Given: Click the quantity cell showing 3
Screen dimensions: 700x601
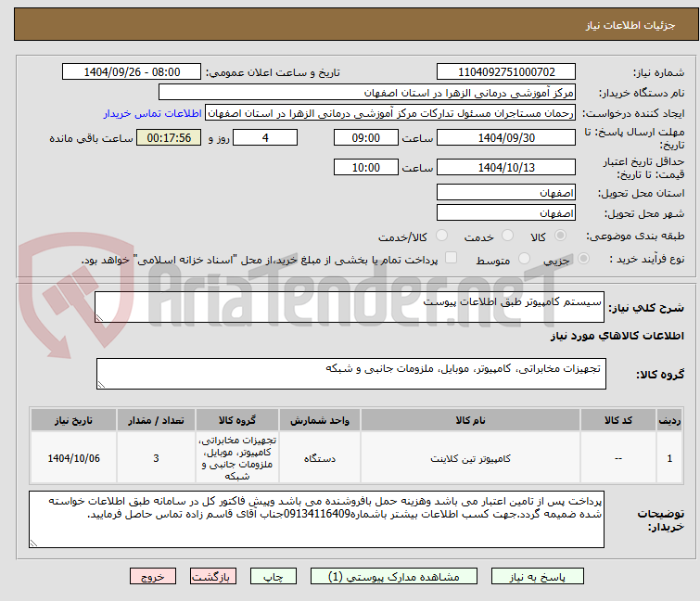Looking at the screenshot, I should [x=156, y=458].
